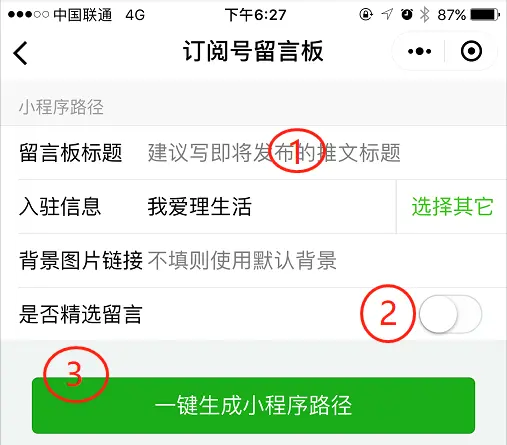Tap the mini program close target icon

[x=471, y=51]
